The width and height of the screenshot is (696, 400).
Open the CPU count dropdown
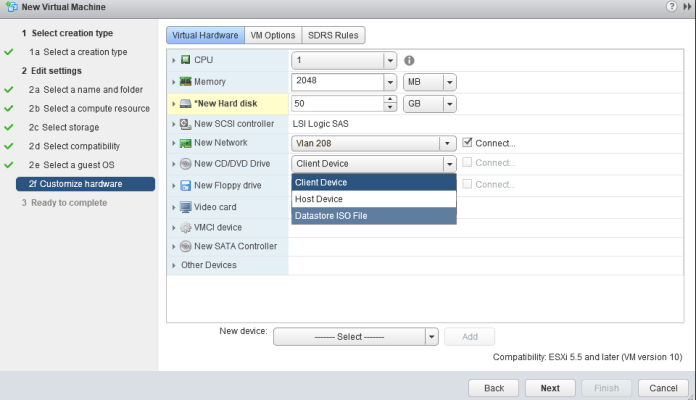pos(390,60)
